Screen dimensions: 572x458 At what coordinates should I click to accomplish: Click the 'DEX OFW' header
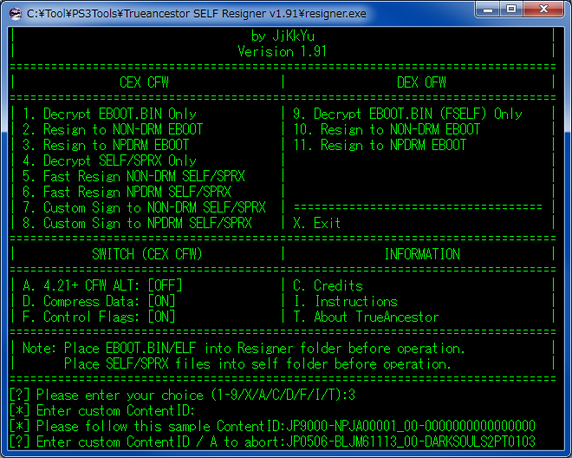(x=422, y=82)
